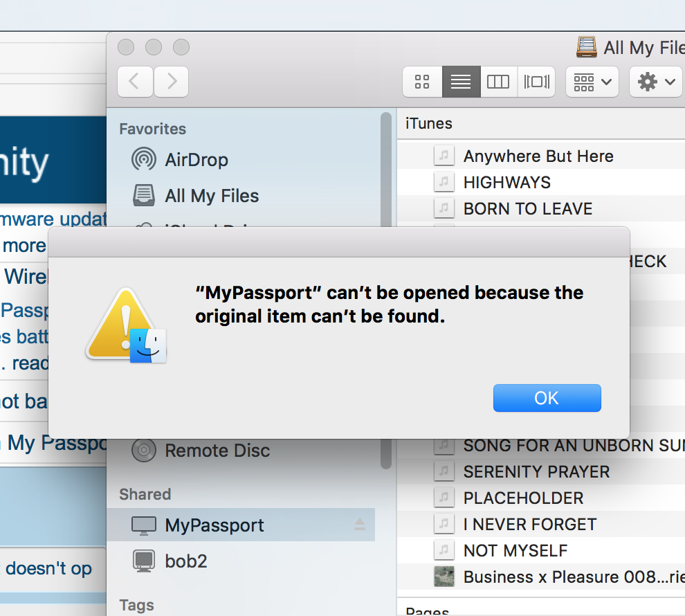Switch Finder to column view
This screenshot has height=616, width=685.
(x=498, y=82)
